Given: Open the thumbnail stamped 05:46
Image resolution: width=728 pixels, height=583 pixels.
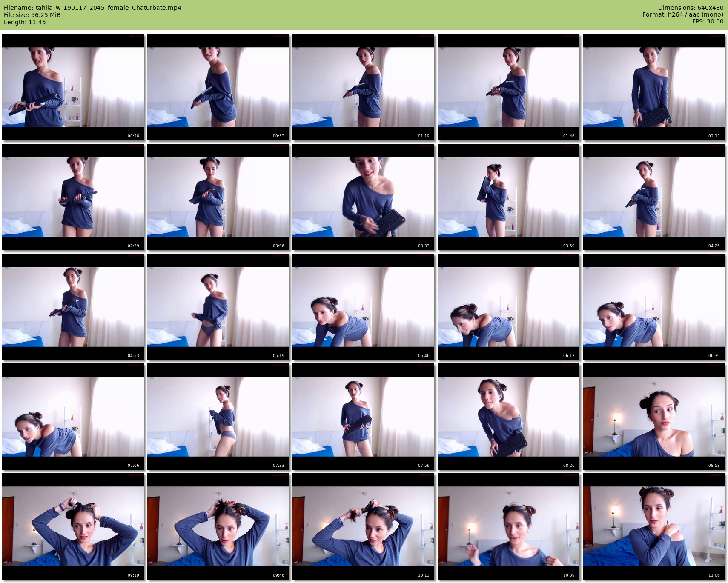Looking at the screenshot, I should [x=364, y=307].
